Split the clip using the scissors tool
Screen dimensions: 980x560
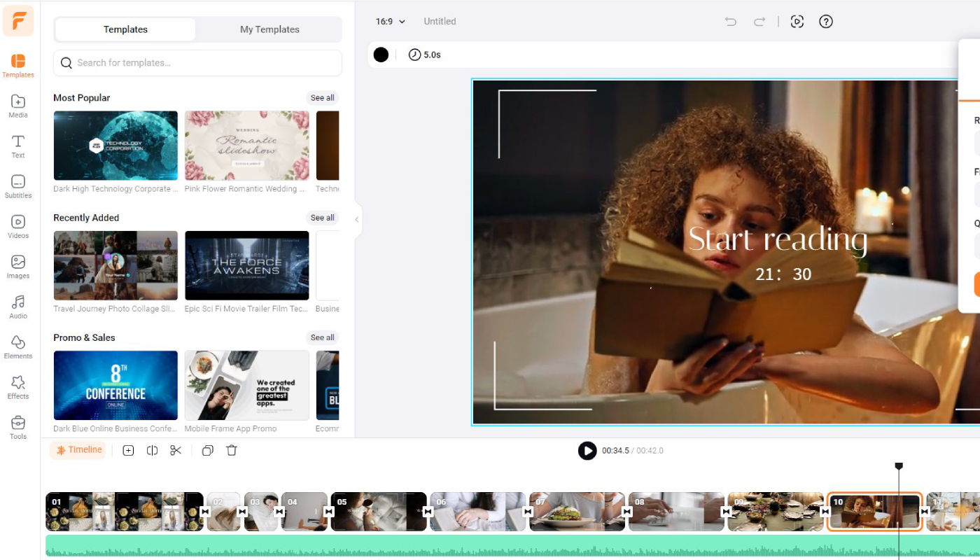click(176, 450)
